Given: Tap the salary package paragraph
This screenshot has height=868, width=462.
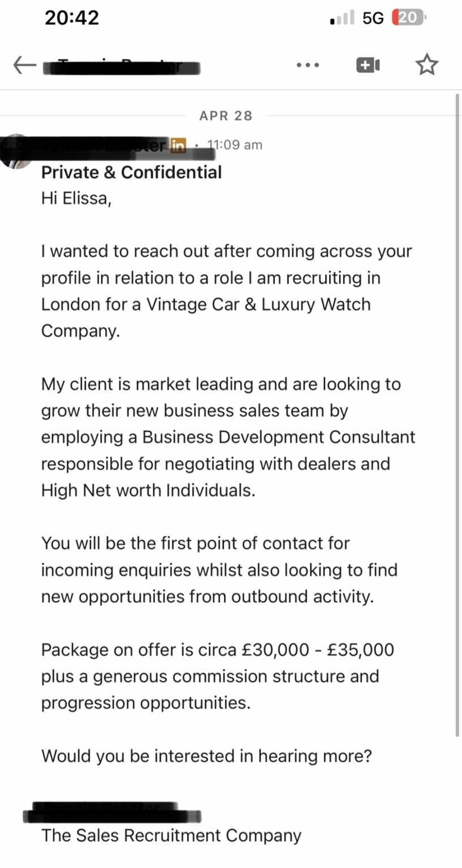Looking at the screenshot, I should tap(218, 676).
